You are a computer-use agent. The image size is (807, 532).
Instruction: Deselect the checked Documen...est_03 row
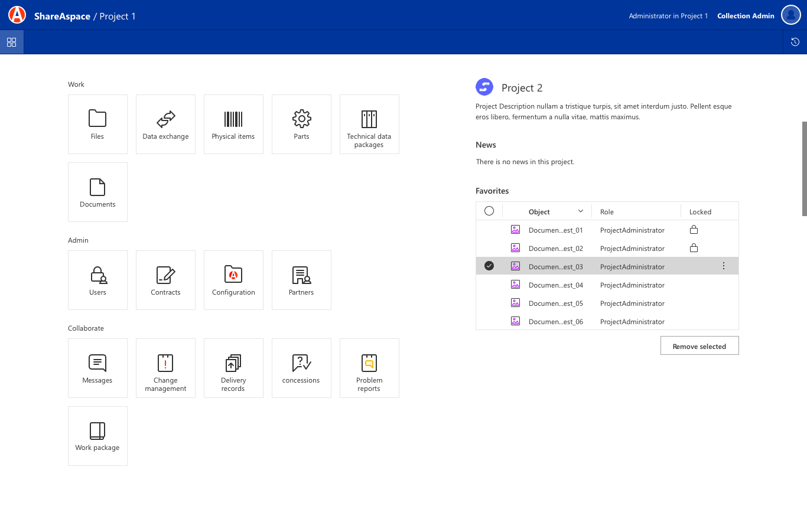coord(489,266)
